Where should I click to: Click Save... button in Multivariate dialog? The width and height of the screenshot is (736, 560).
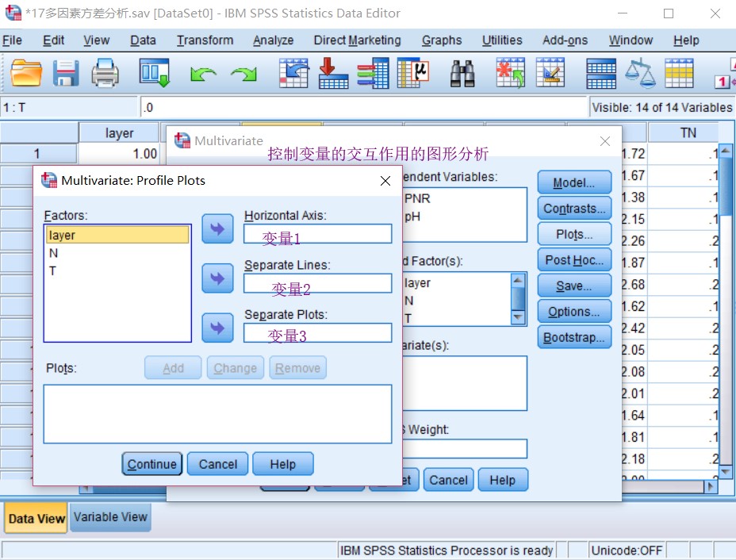point(574,286)
